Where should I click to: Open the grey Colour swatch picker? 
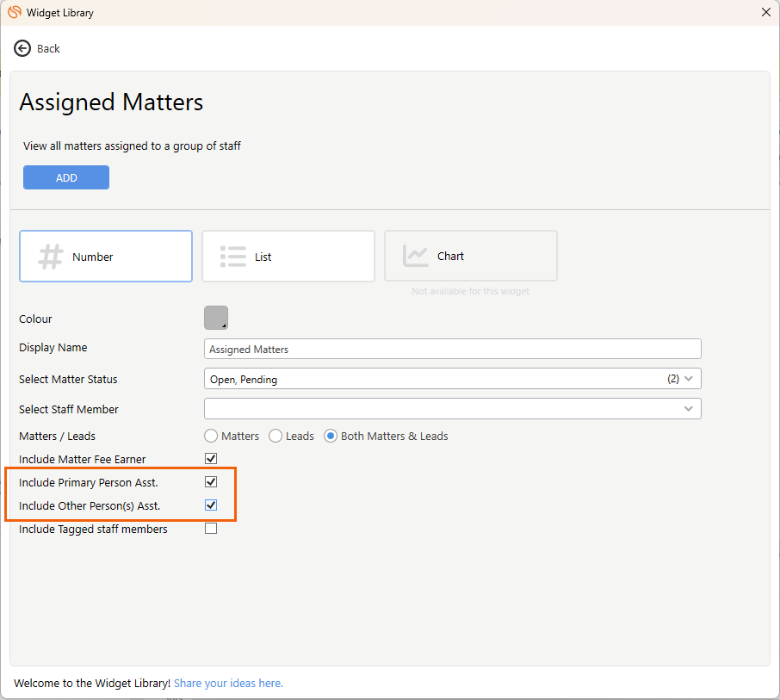[x=216, y=318]
